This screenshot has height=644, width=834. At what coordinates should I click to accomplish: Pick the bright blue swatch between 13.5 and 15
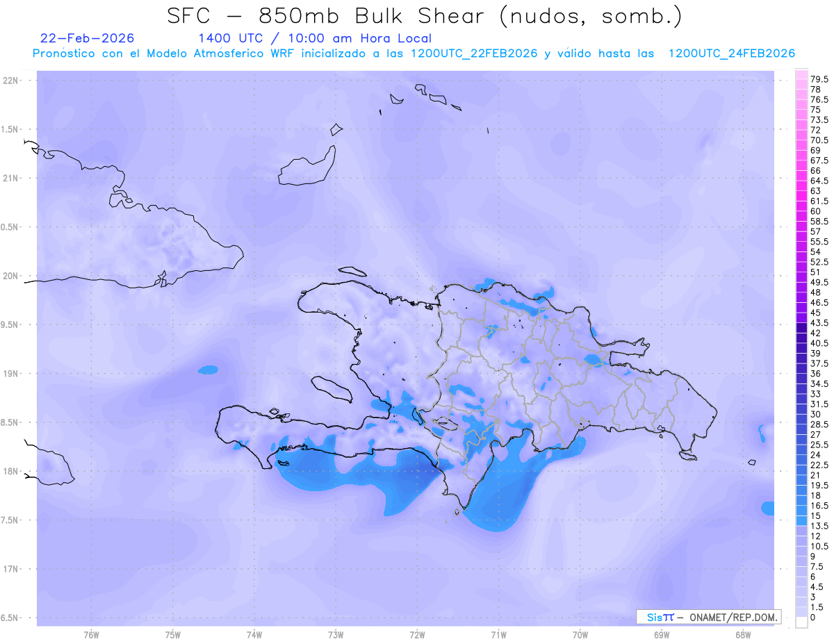coord(801,520)
